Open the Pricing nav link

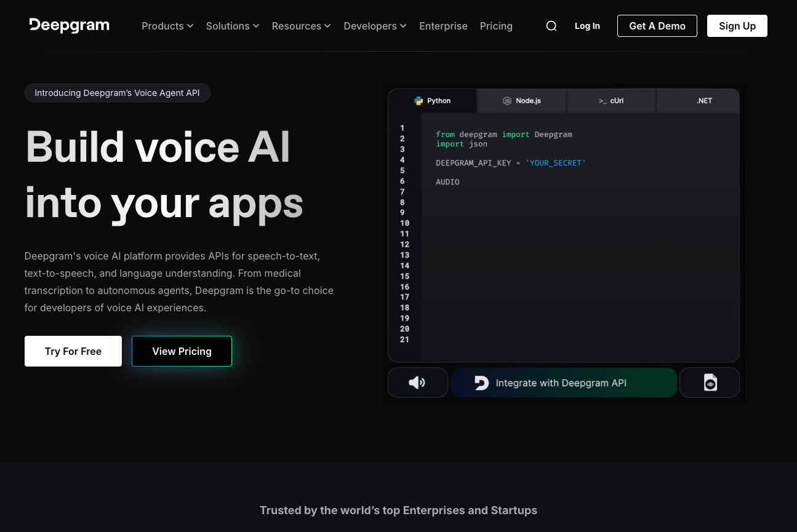pyautogui.click(x=496, y=26)
